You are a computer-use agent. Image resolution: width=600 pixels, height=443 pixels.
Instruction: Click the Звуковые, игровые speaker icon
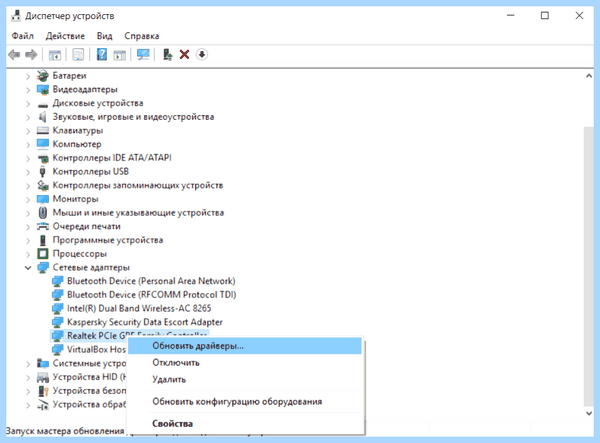[x=43, y=117]
